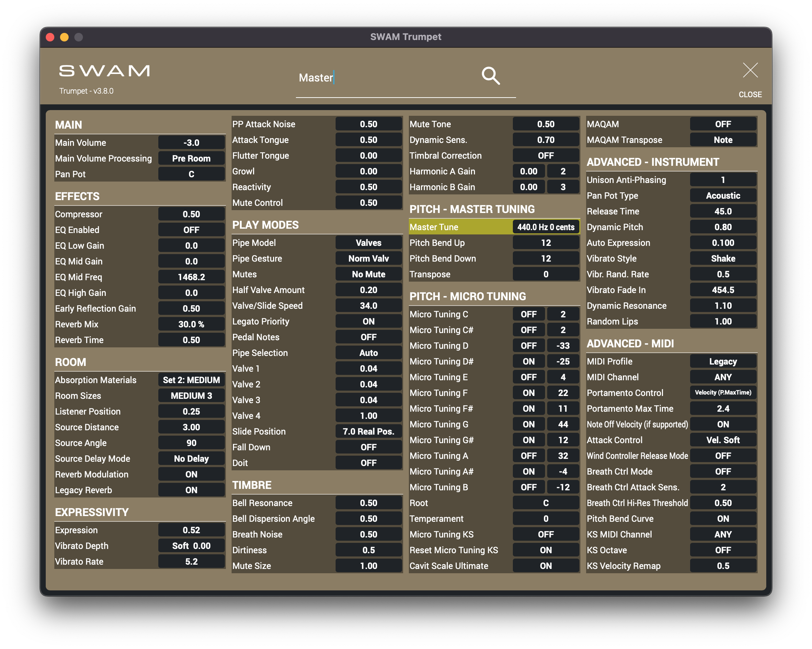This screenshot has height=649, width=812.
Task: Click the yellow minimize window button
Action: (x=64, y=37)
